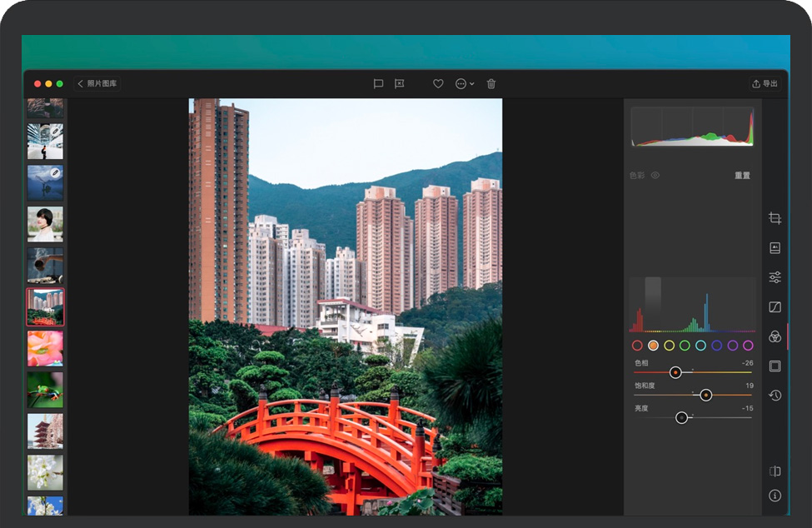Select the cyan color channel circle
This screenshot has width=812, height=528.
pos(700,346)
